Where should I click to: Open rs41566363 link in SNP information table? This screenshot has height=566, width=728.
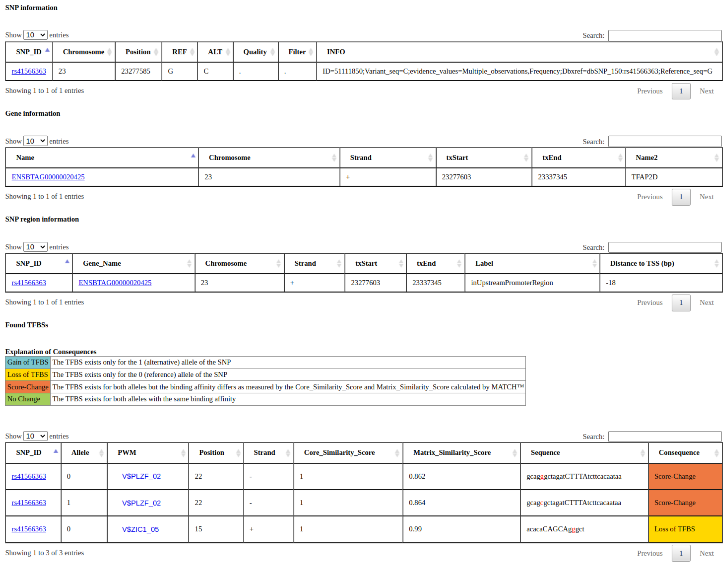tap(29, 71)
